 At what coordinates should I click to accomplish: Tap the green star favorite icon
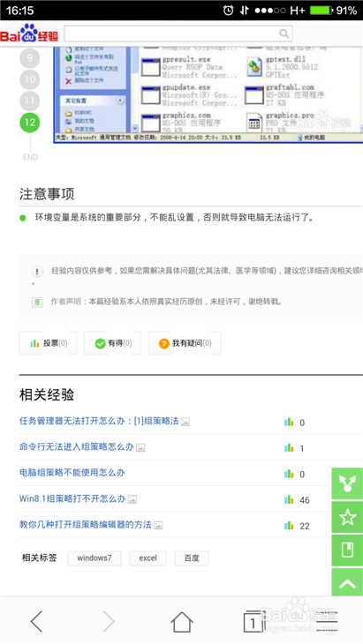tap(347, 517)
